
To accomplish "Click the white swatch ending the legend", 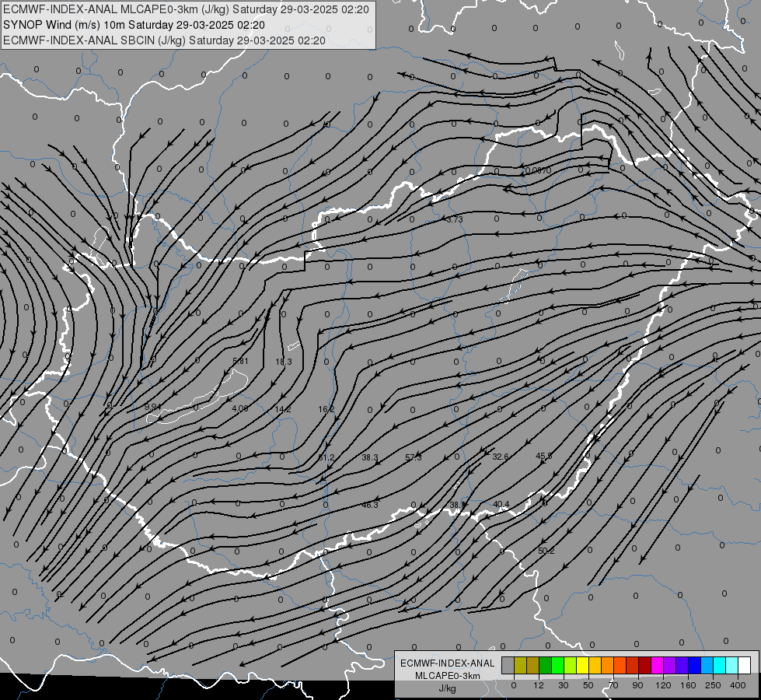I will (x=744, y=665).
